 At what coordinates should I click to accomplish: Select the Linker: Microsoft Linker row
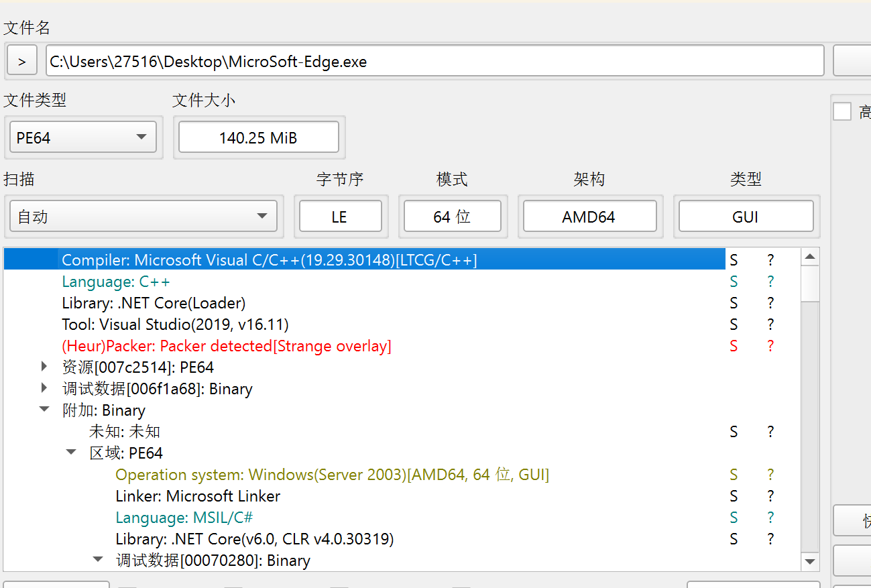coord(198,496)
